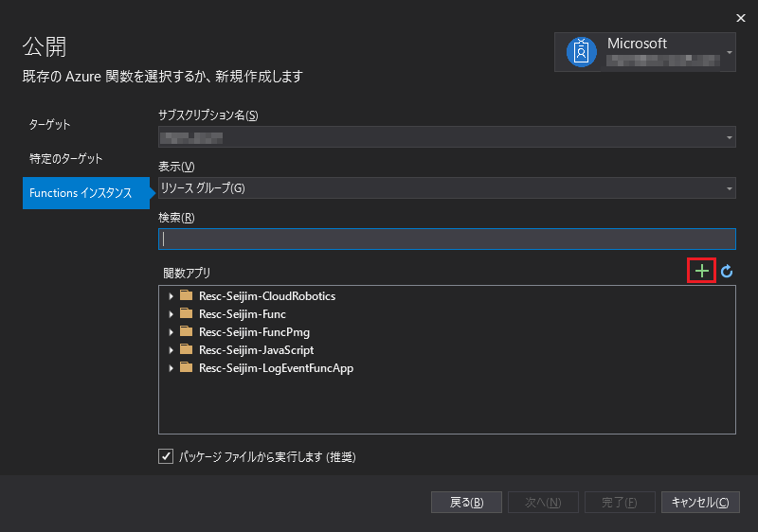Select Resc-Seijim-FuncPmg resource group name
This screenshot has width=758, height=532.
[x=254, y=332]
